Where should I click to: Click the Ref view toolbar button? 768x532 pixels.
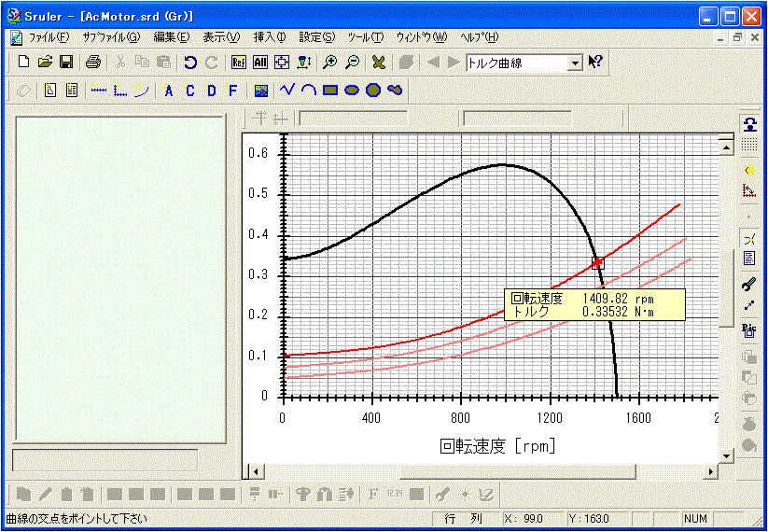pyautogui.click(x=239, y=63)
